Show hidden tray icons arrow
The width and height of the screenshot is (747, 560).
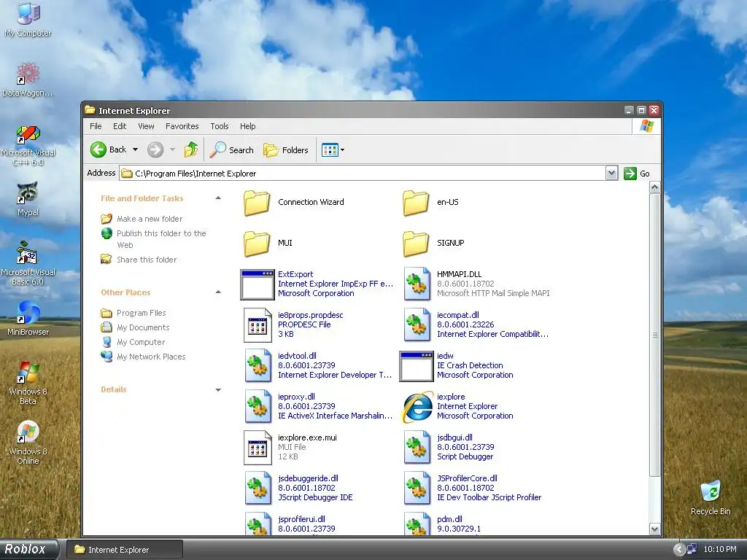(679, 550)
